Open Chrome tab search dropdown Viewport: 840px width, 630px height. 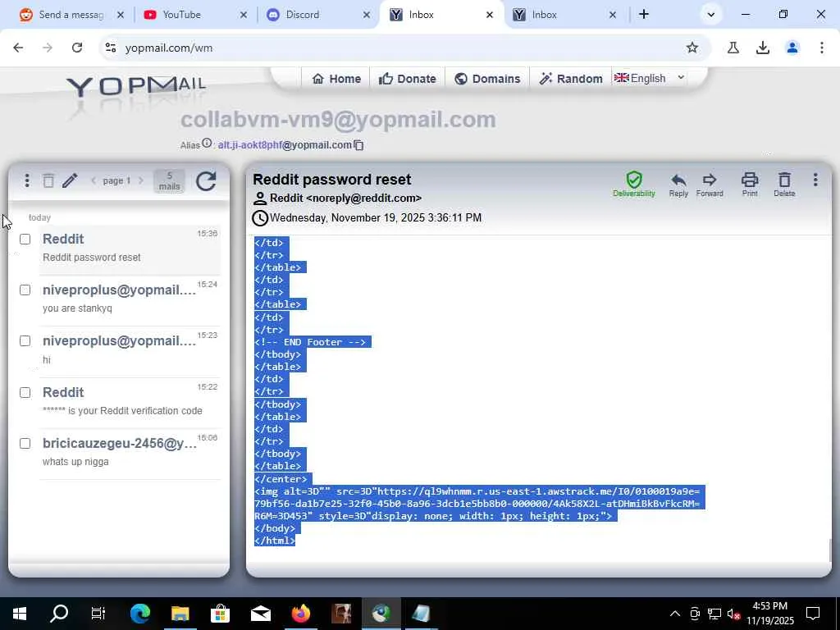(x=711, y=15)
